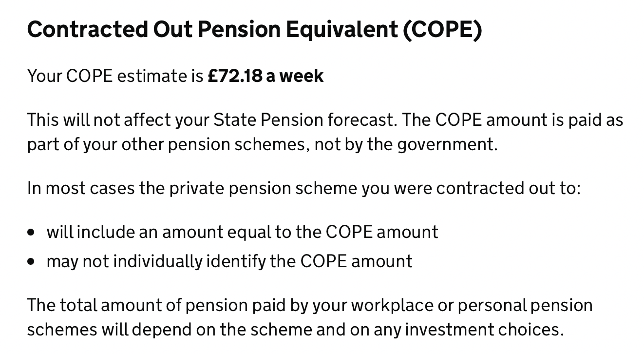The width and height of the screenshot is (644, 354).
Task: Select the 'State Pension forecast' phrase
Action: tap(304, 120)
